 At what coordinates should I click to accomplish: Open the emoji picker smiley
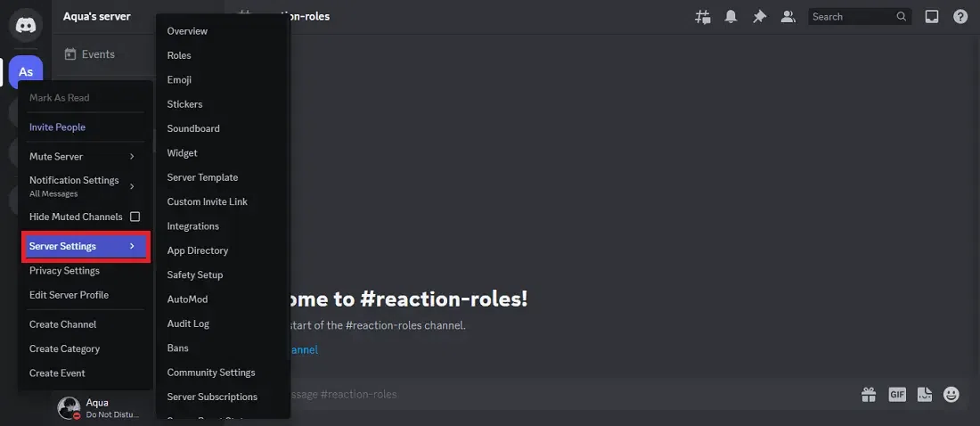[x=951, y=394]
